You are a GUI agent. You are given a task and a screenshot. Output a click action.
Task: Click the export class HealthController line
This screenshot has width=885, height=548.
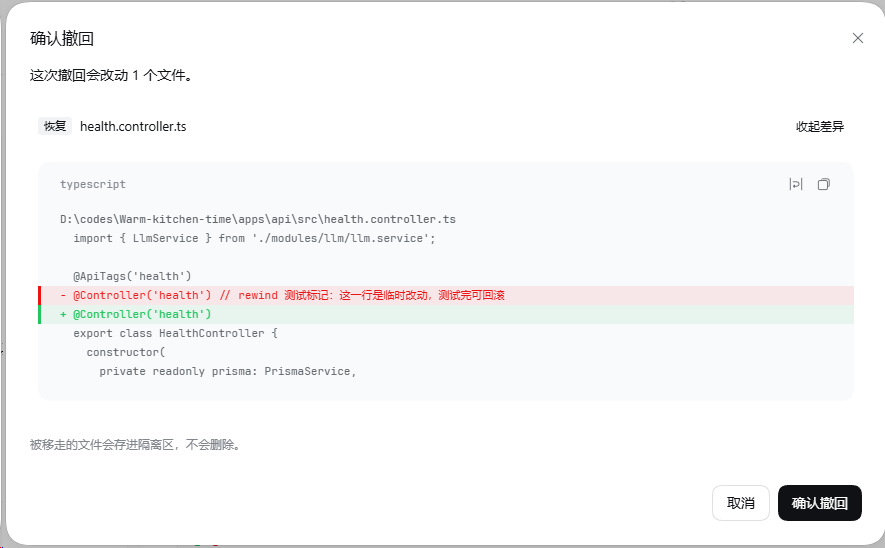(x=175, y=333)
